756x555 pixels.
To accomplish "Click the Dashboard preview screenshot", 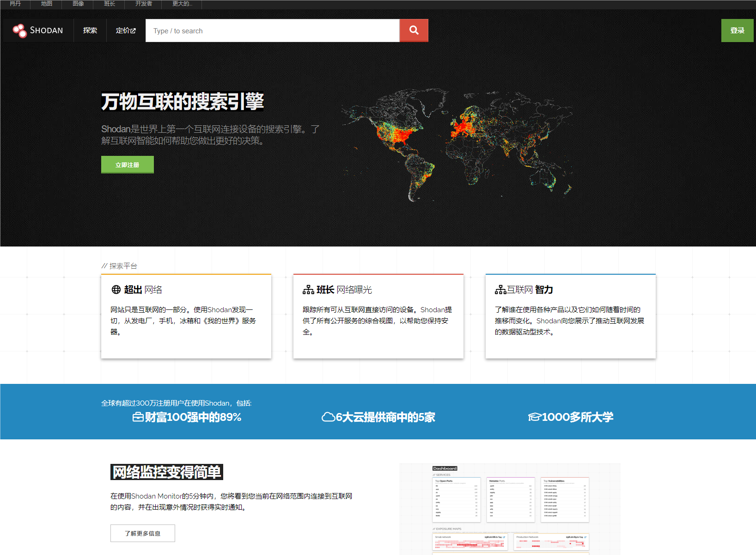I will pos(510,509).
